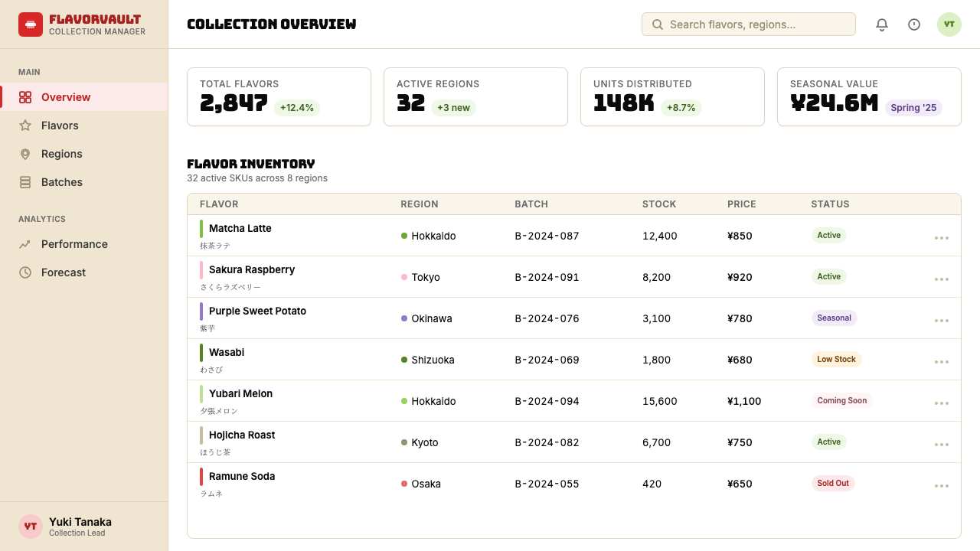Focus the Search flavors, regions field
Viewport: 980px width, 551px height.
[749, 24]
